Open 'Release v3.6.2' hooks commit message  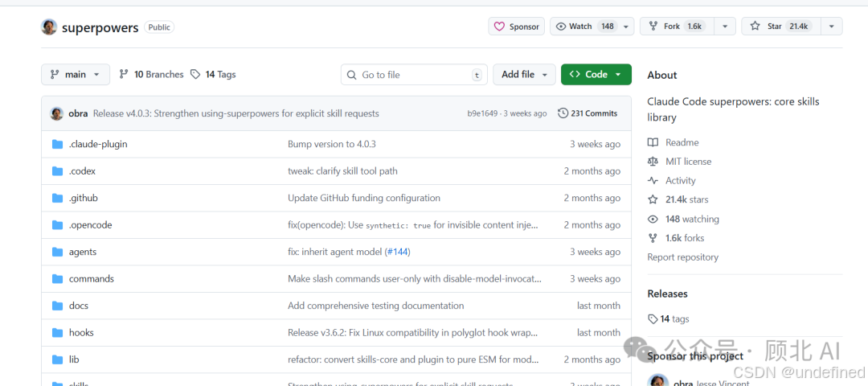pyautogui.click(x=413, y=333)
